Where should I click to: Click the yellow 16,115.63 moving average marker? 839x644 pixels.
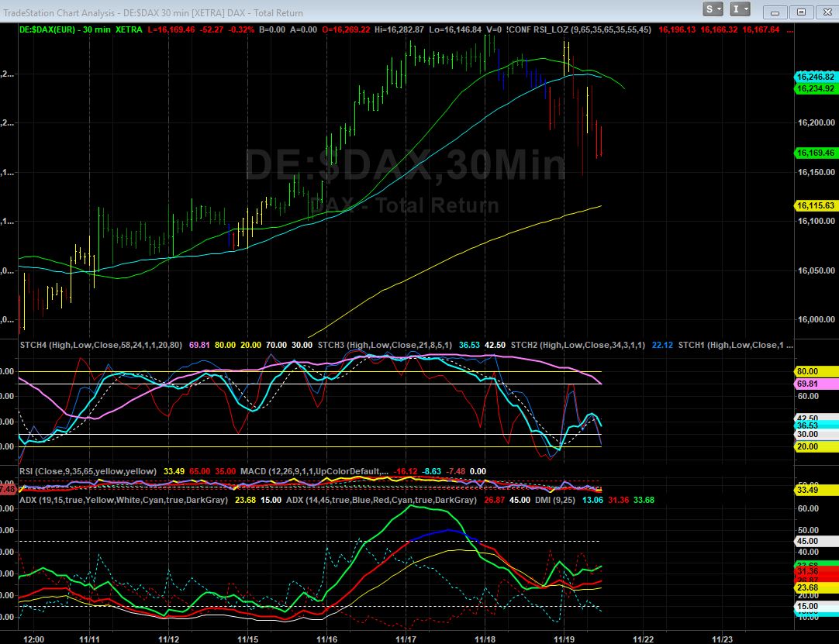coord(816,205)
